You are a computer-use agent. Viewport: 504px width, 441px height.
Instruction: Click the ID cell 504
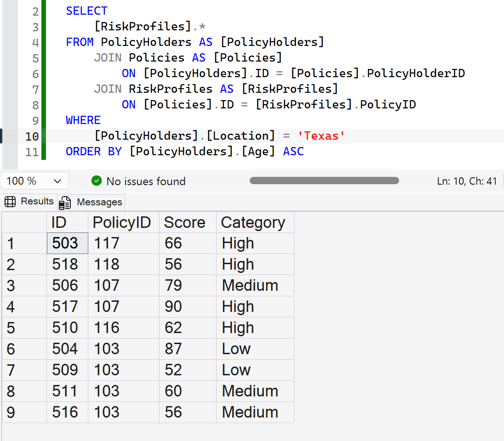coord(67,349)
